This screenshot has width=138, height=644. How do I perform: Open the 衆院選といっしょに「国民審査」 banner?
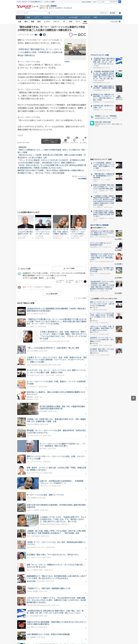[106, 117]
